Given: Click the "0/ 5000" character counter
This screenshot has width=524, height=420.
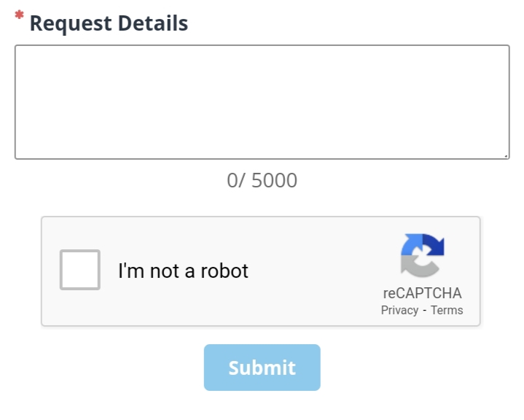Looking at the screenshot, I should [262, 181].
